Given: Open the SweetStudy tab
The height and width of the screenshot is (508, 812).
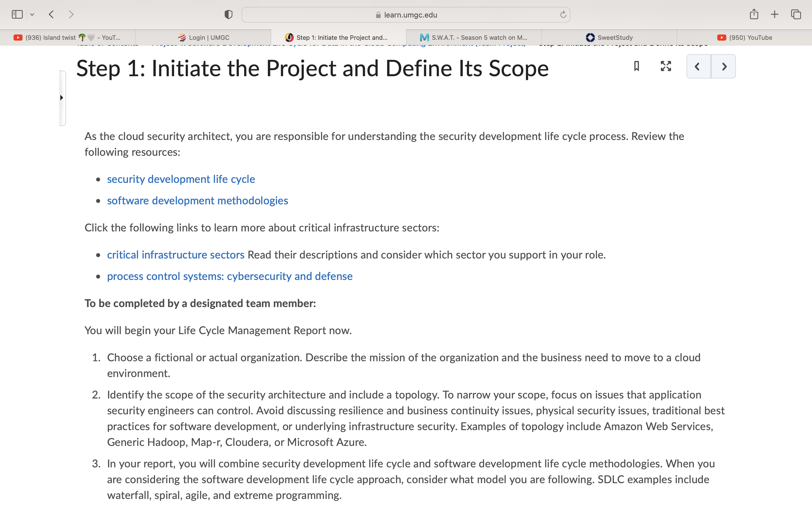Looking at the screenshot, I should pyautogui.click(x=609, y=38).
